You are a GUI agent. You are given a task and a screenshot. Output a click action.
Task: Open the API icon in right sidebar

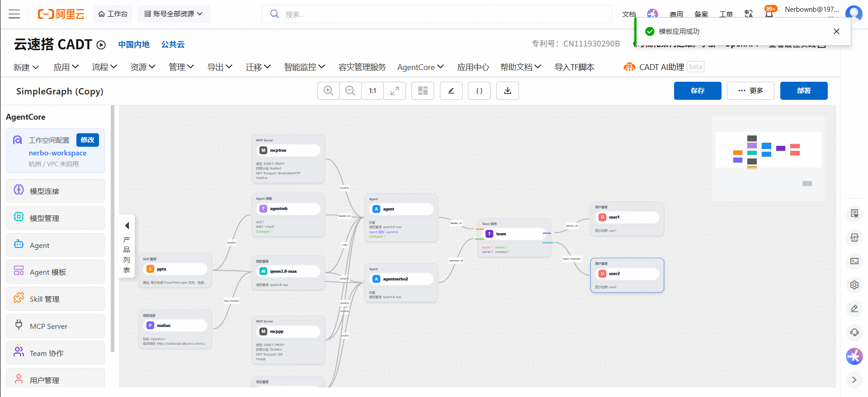click(854, 238)
